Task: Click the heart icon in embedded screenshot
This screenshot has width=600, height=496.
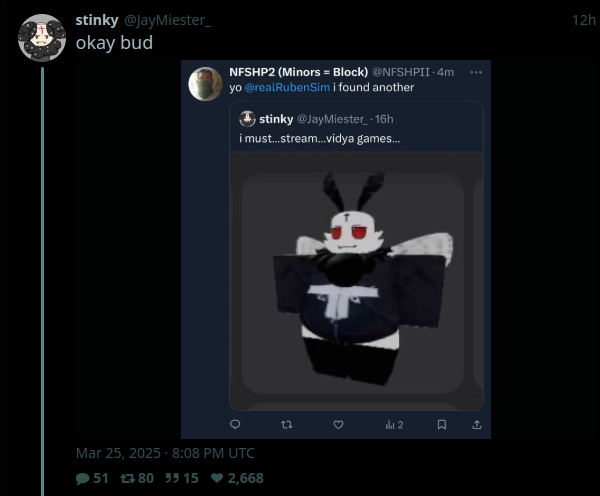Action: coord(338,424)
